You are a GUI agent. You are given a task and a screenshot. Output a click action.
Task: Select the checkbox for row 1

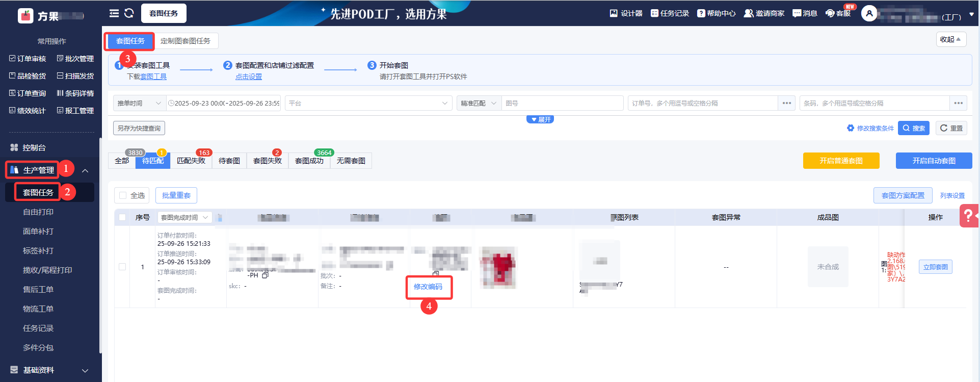[122, 267]
